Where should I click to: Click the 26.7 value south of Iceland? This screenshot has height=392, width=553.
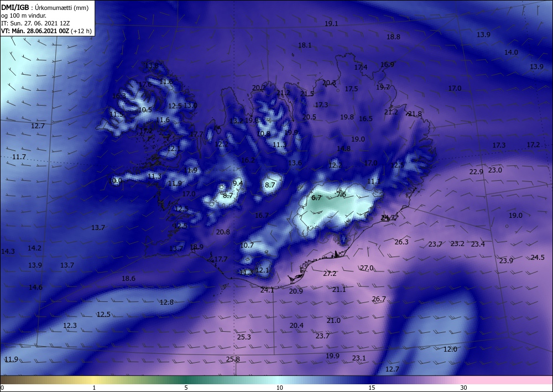coord(379,299)
